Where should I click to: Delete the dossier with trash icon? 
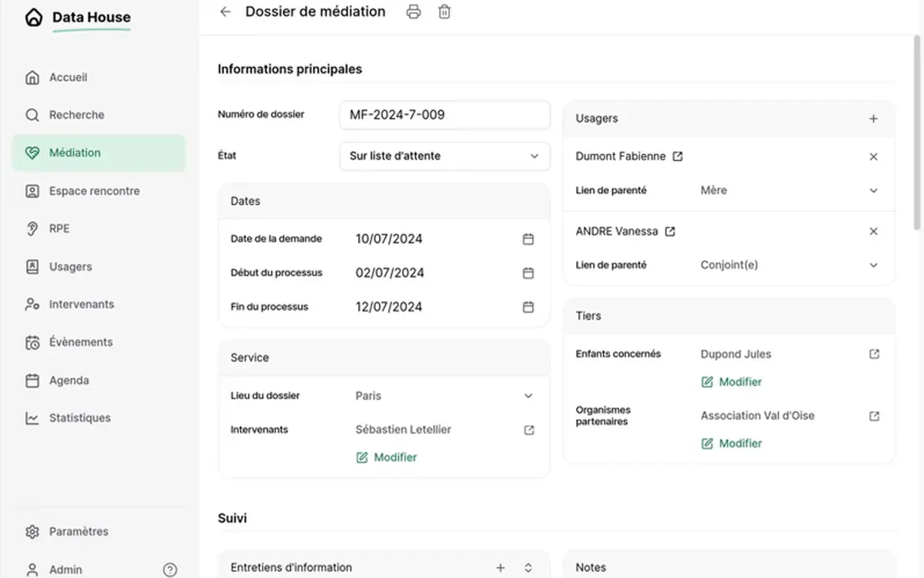(444, 12)
